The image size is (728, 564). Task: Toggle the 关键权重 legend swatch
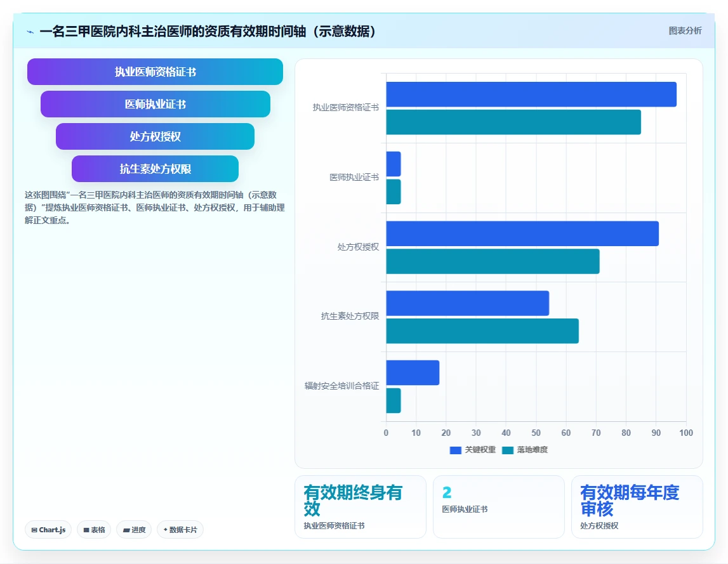(x=456, y=450)
